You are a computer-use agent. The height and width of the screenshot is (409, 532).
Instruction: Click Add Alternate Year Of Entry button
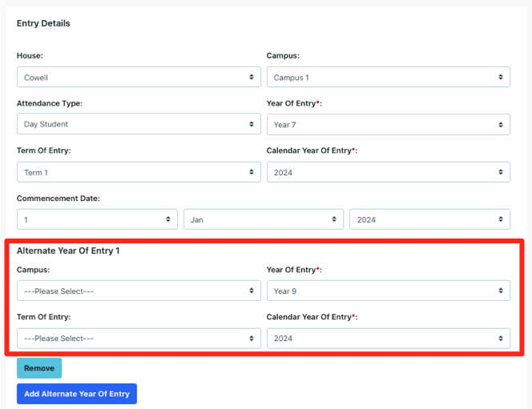tap(77, 394)
